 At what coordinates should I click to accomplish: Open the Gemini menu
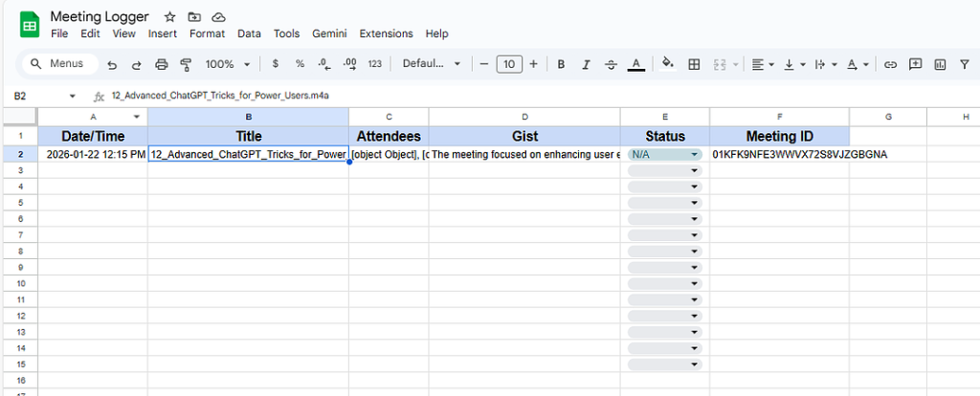(329, 33)
